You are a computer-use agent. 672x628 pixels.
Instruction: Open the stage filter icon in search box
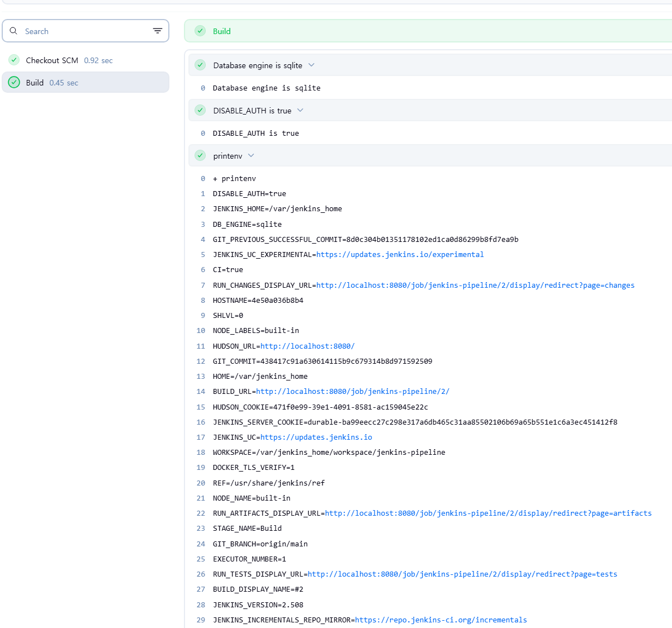pos(158,31)
